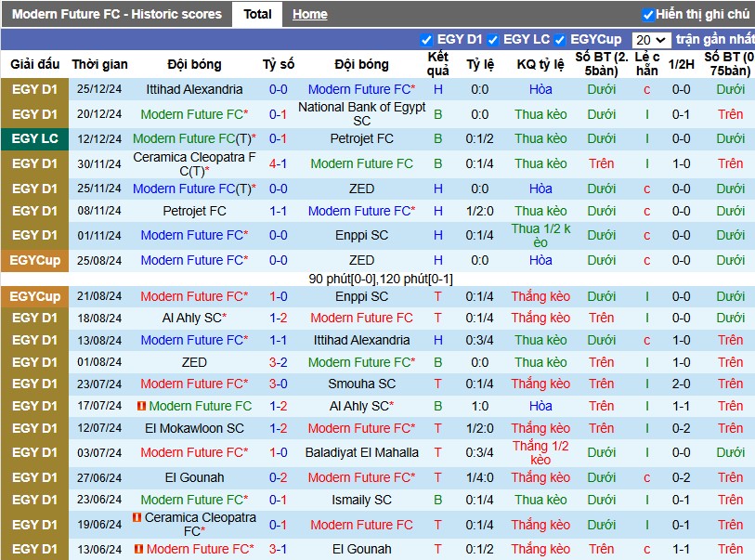Click the 1-0 score against Baladiyat El Mahalla
This screenshot has height=560, width=755.
(278, 452)
